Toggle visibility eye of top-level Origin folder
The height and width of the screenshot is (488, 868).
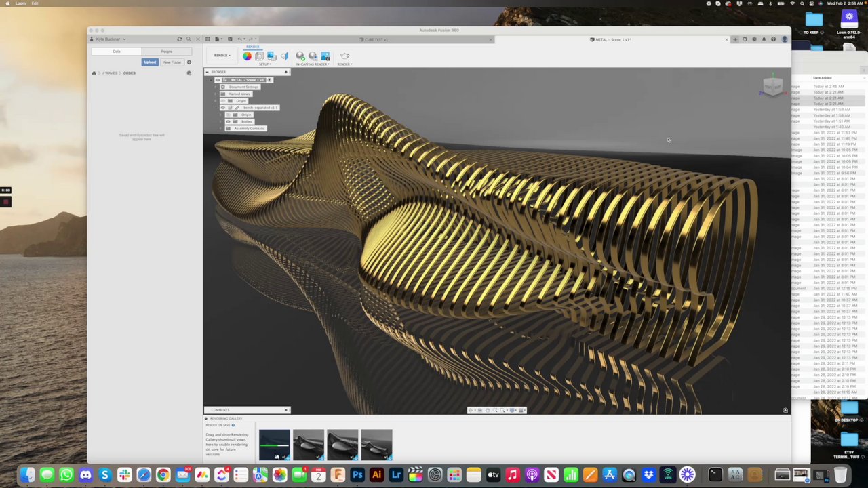[222, 100]
